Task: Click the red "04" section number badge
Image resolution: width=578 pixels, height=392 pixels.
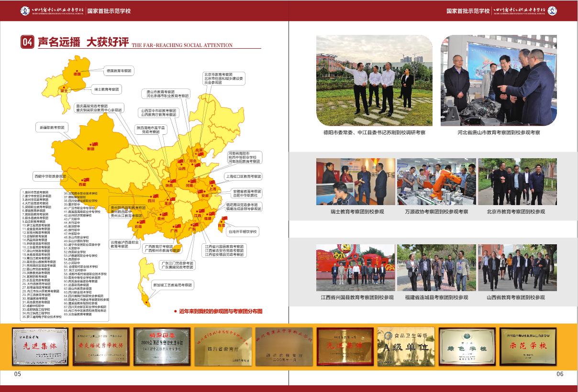Action: [x=27, y=42]
